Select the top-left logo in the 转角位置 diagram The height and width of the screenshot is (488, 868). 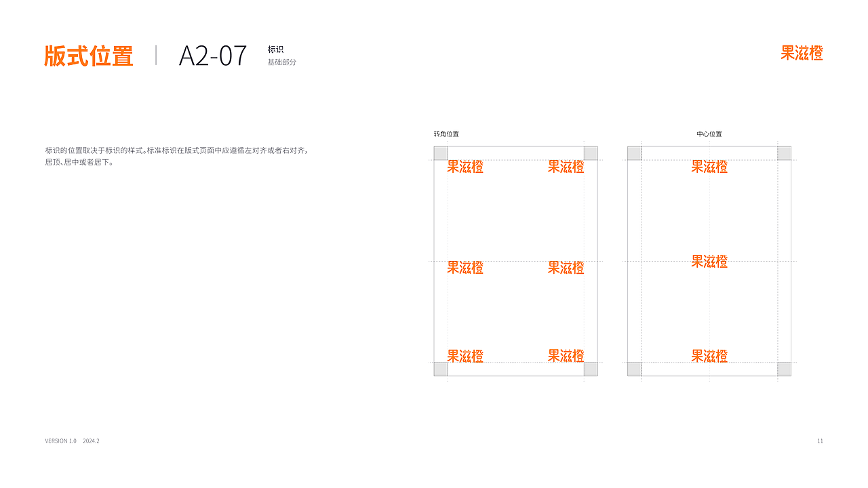tap(465, 167)
